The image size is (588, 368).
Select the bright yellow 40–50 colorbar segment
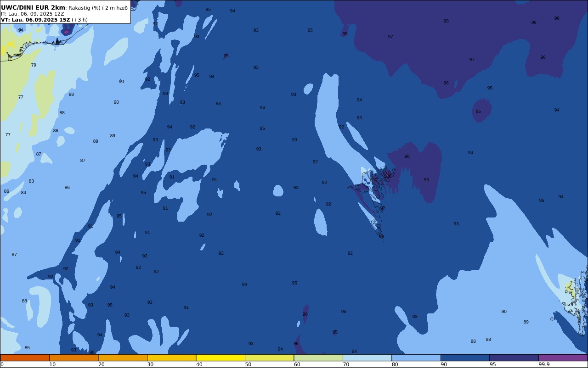[220, 357]
